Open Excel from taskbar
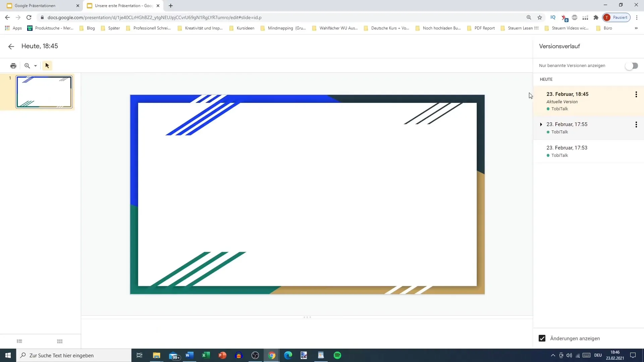 (x=206, y=355)
